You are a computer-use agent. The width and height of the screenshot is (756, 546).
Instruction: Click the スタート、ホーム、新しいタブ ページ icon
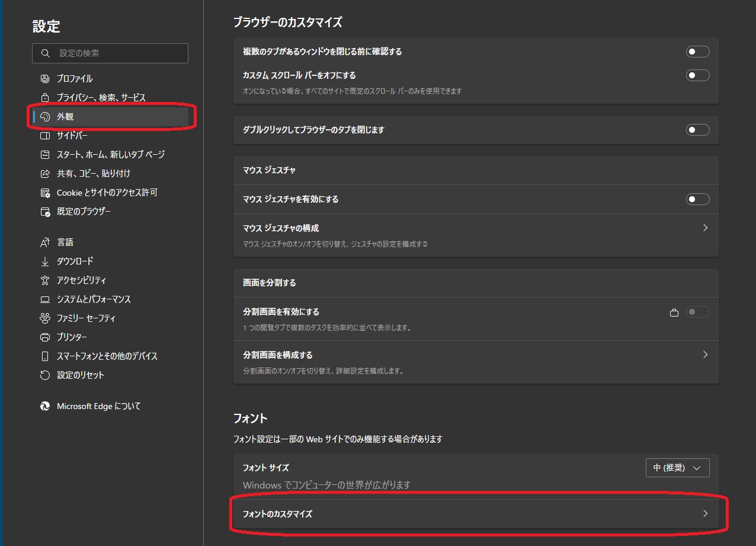coord(45,155)
